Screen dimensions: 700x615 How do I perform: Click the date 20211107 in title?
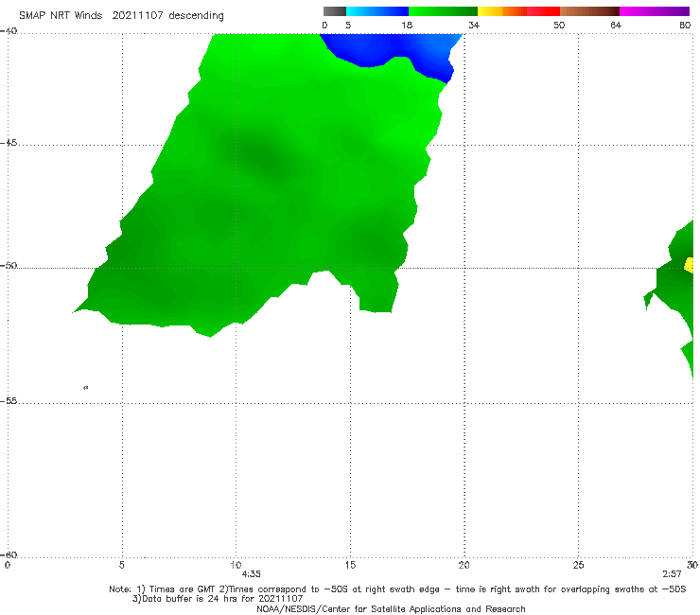click(x=137, y=15)
